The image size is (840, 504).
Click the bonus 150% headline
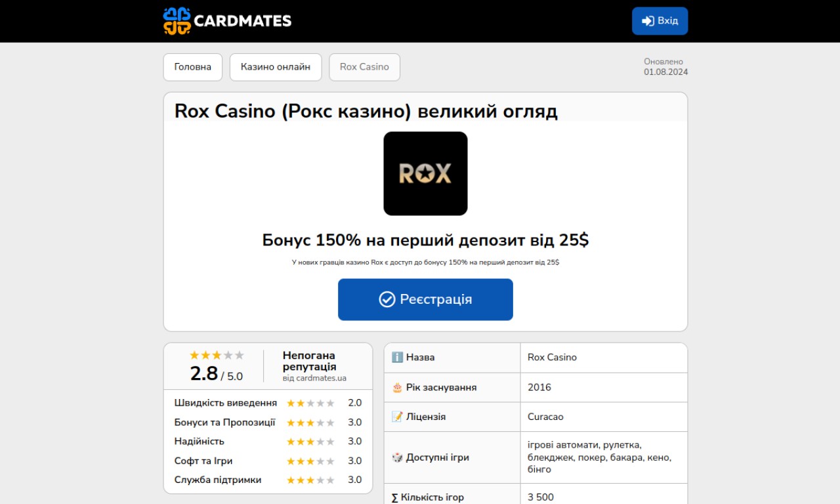point(425,240)
